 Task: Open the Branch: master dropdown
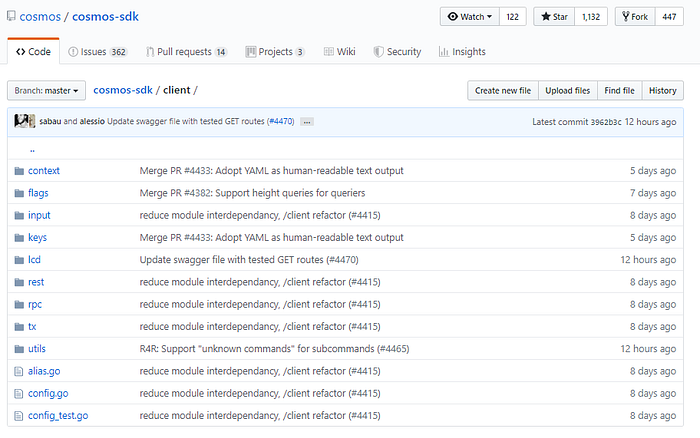point(46,91)
